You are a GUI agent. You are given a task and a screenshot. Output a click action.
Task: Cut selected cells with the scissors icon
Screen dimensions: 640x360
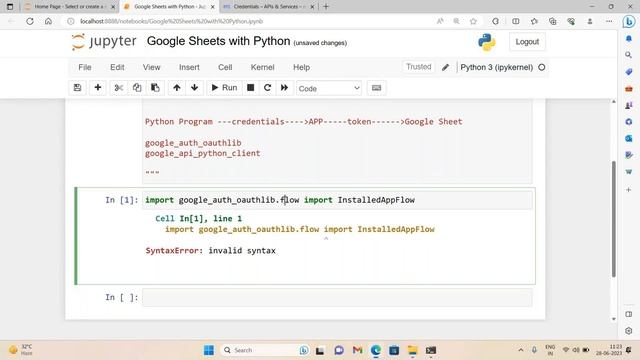(119, 88)
